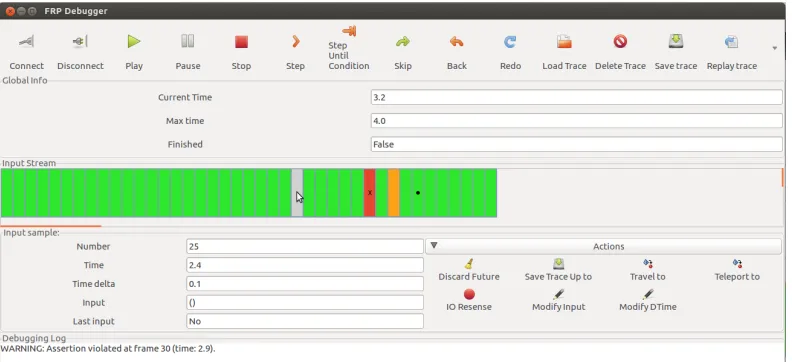The height and width of the screenshot is (362, 792).
Task: Open the toolbar overflow arrow
Action: (x=775, y=48)
